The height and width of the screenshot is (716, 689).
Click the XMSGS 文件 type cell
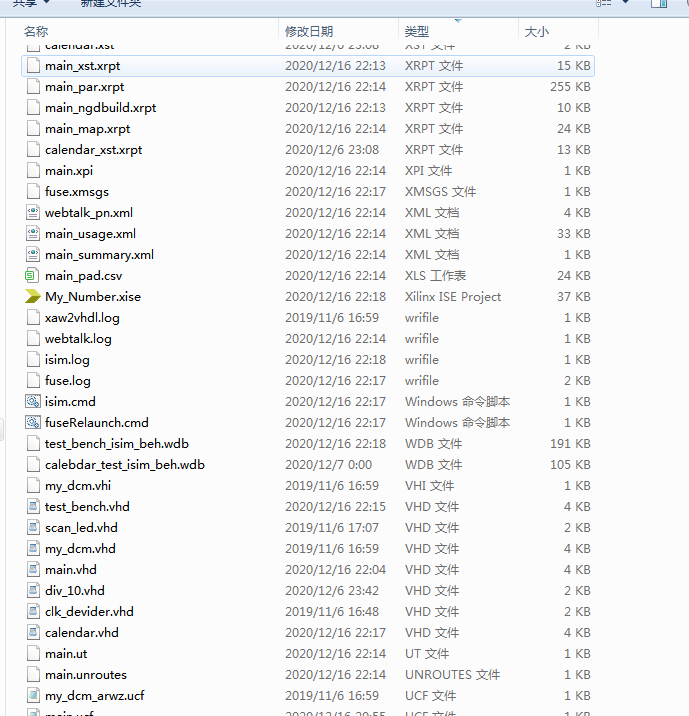(x=440, y=192)
